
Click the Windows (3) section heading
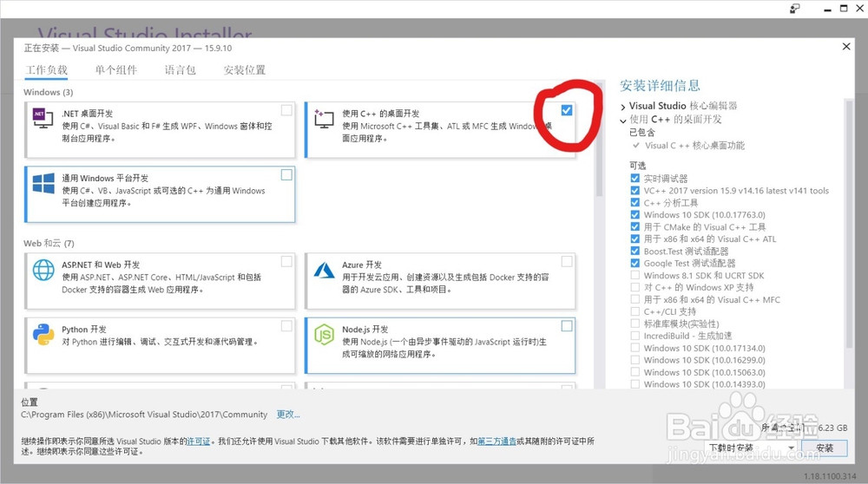pyautogui.click(x=48, y=92)
